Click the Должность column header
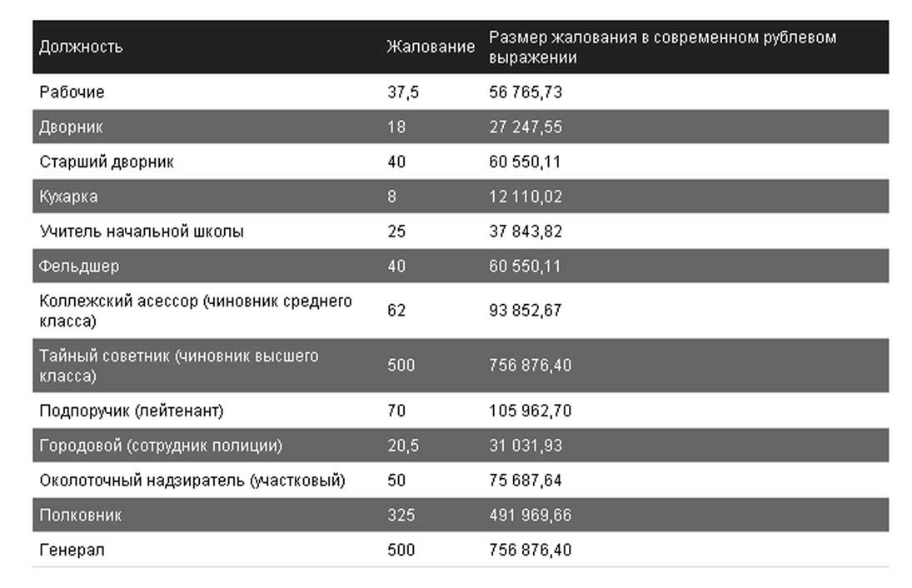The image size is (912, 588). 81,47
